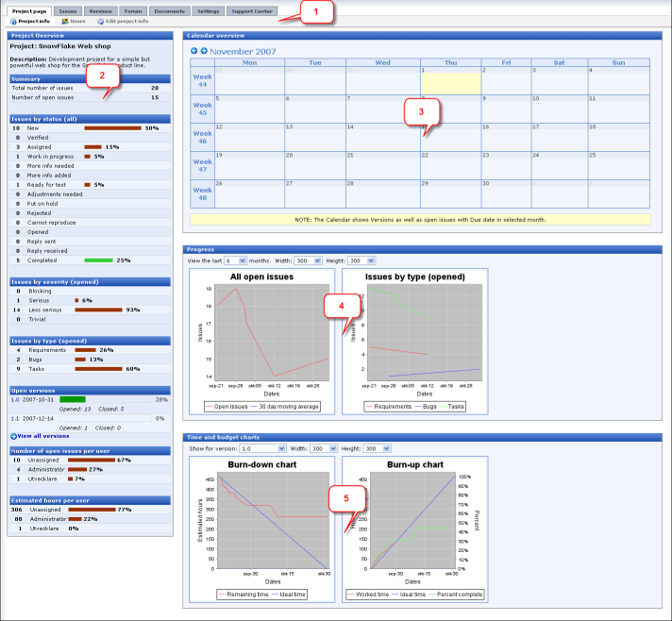Screen dimensions: 672x621
Task: Click the Completed green status bar
Action: [x=98, y=260]
